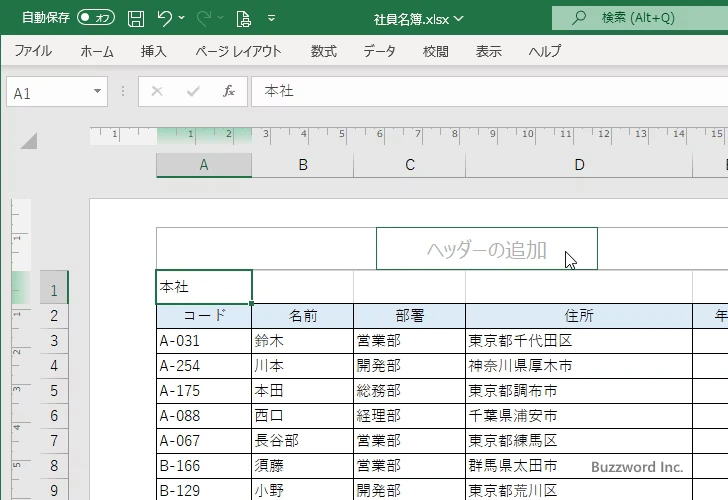Click the コード header cell

[x=204, y=316]
